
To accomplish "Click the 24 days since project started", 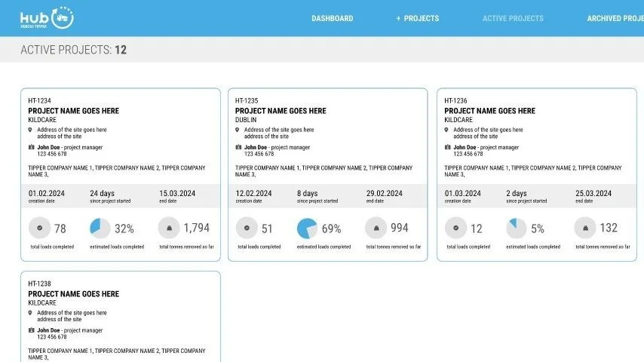I will (103, 194).
